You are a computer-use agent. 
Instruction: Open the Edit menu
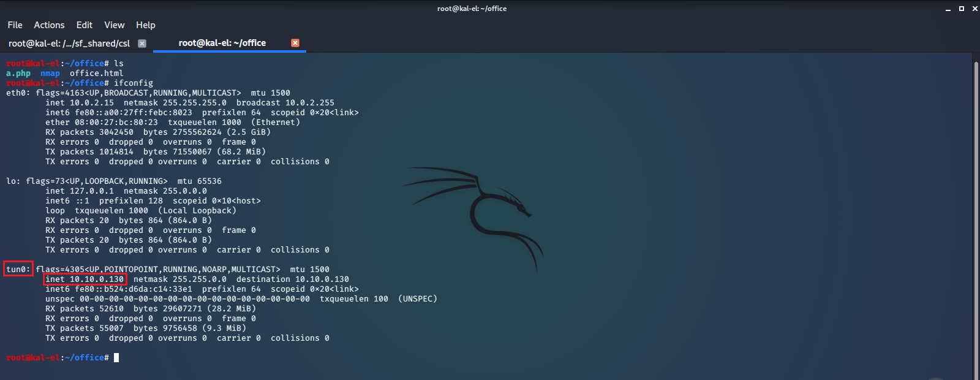tap(85, 25)
